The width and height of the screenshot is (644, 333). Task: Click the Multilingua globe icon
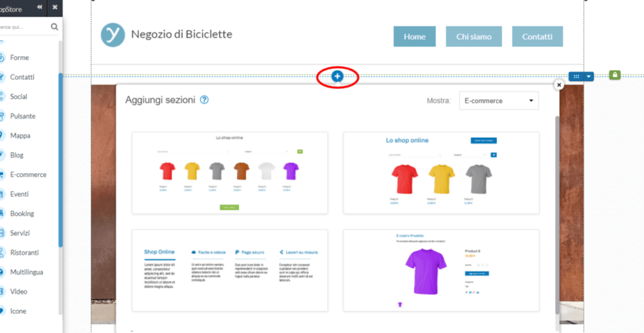click(2, 272)
